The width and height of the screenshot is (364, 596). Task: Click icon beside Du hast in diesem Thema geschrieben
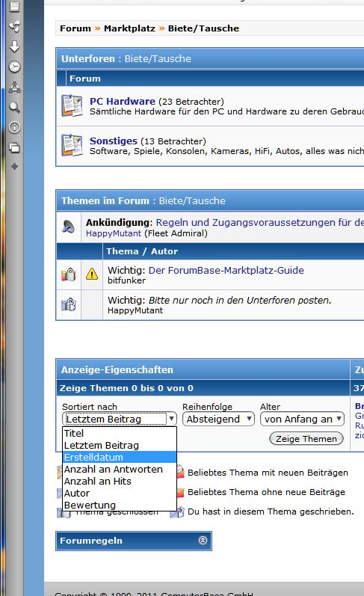point(177,511)
